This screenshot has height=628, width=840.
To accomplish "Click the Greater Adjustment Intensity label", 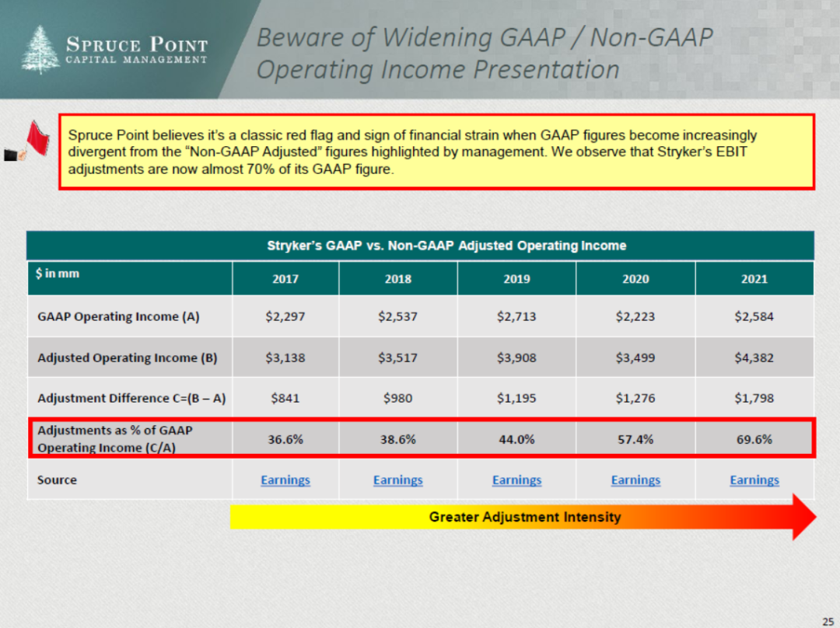I will click(x=525, y=517).
